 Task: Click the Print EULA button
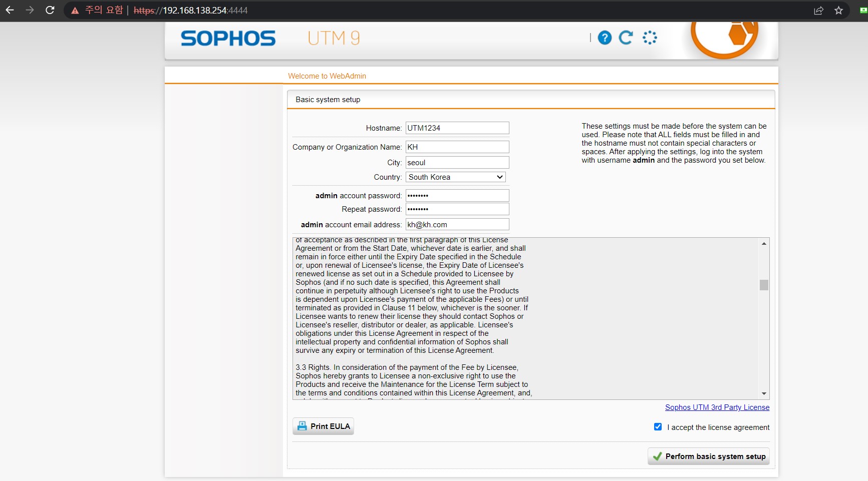pos(323,426)
